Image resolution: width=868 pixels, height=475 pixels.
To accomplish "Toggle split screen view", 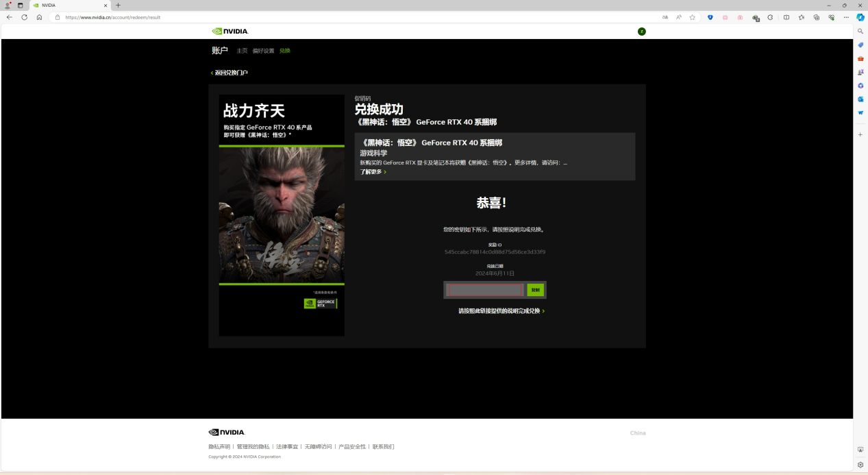I will (x=786, y=17).
